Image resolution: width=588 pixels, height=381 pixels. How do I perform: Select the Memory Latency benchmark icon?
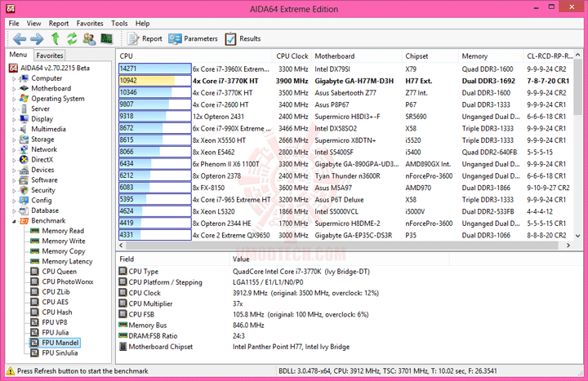click(x=35, y=261)
